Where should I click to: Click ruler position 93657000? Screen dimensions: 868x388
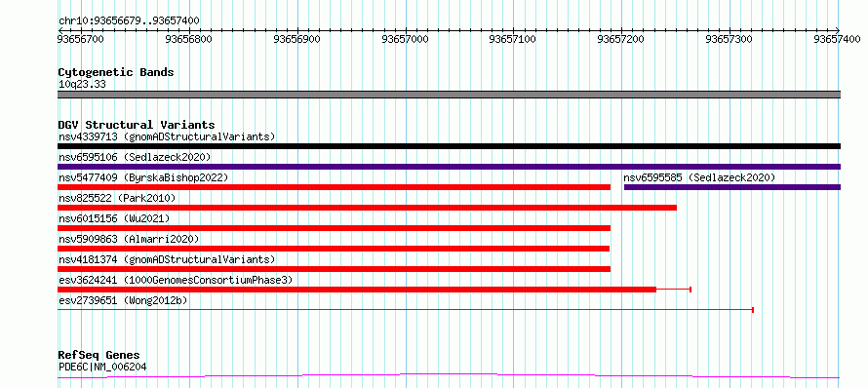(405, 39)
